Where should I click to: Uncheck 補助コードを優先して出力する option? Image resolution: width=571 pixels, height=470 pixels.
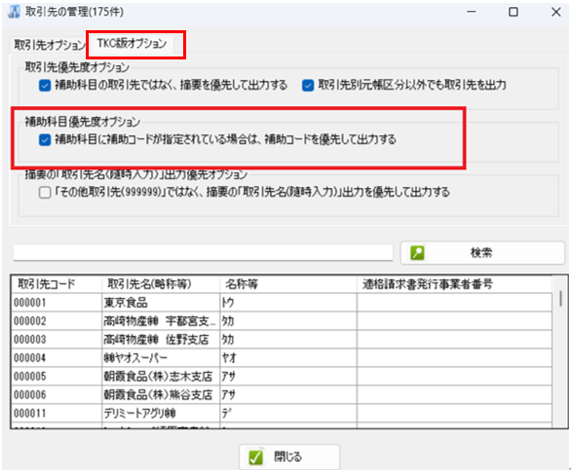45,140
